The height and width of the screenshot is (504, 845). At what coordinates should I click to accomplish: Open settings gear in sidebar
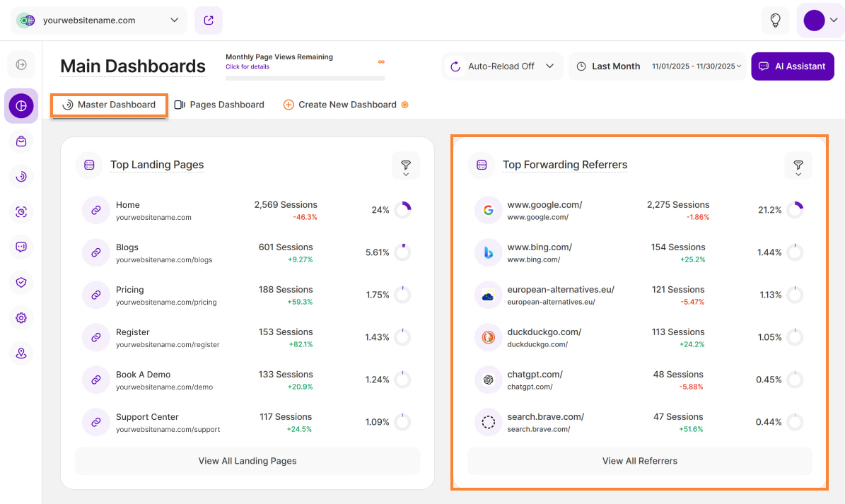[21, 318]
